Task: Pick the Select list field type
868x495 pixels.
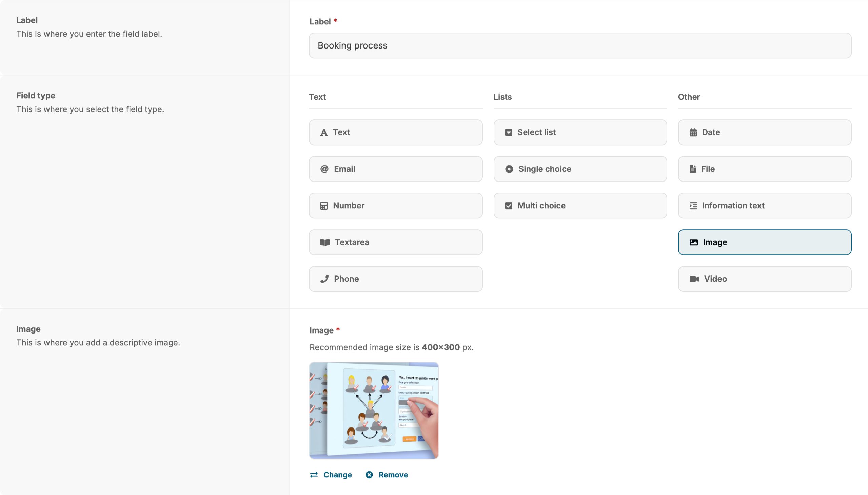Action: pyautogui.click(x=580, y=132)
